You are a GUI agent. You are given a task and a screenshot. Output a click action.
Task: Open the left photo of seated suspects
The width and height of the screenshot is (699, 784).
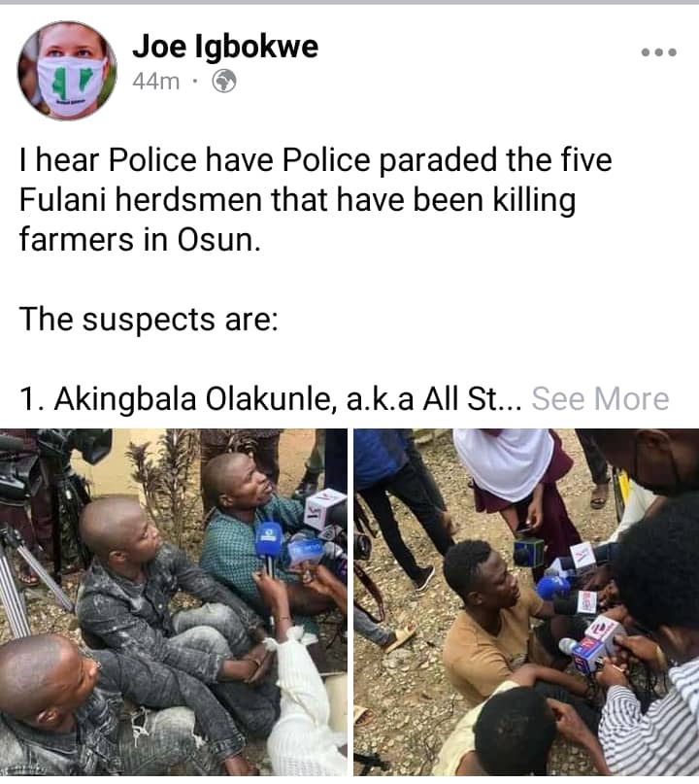pyautogui.click(x=174, y=602)
